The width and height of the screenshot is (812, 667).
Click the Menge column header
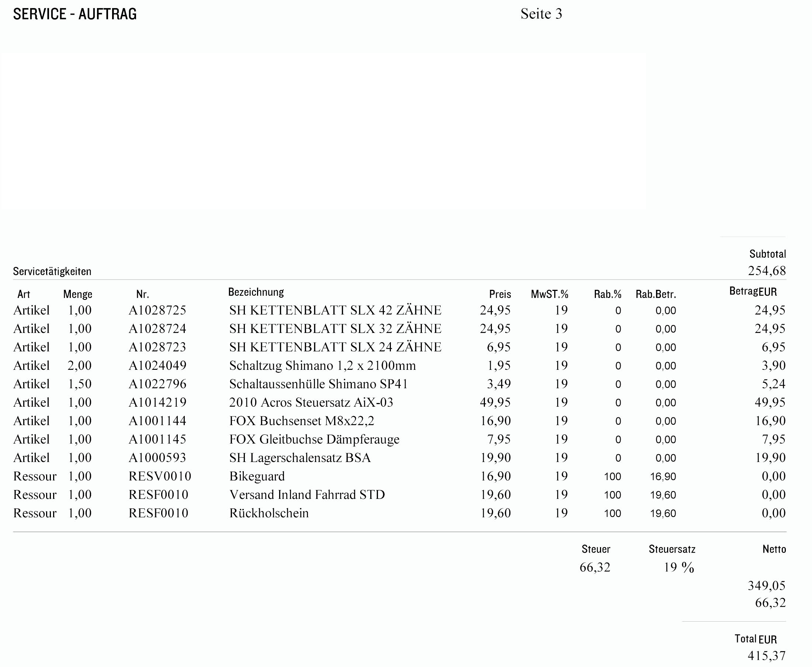pos(78,294)
